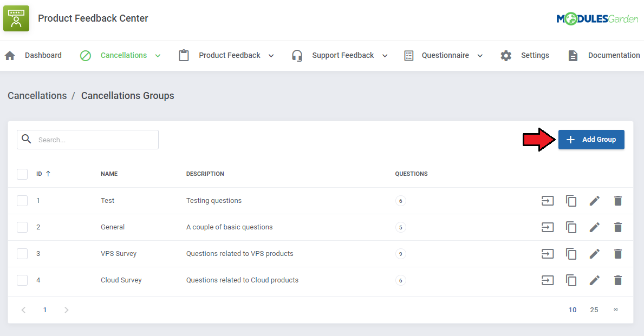
Task: Sort by the QUESTIONS column header
Action: [412, 174]
